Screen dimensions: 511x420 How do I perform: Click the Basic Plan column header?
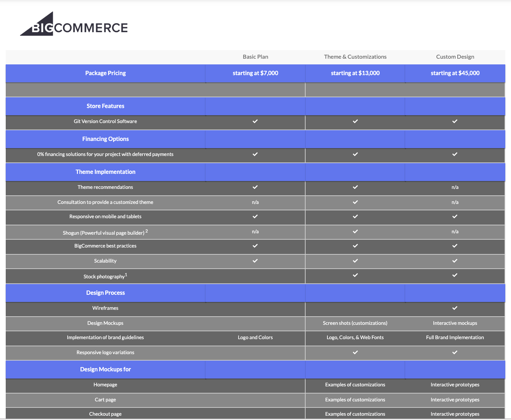(x=255, y=57)
